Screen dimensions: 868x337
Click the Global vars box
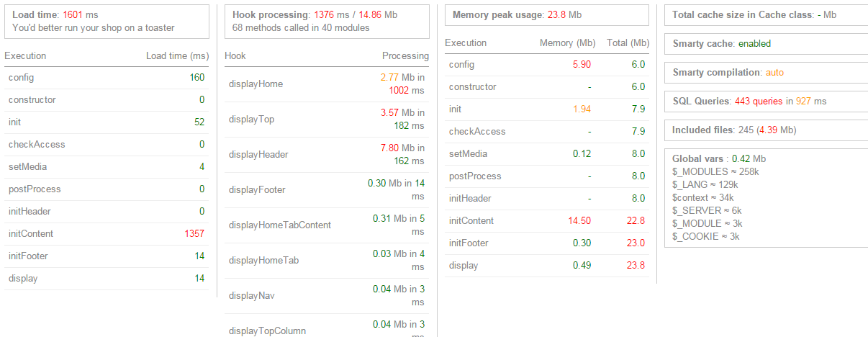766,198
